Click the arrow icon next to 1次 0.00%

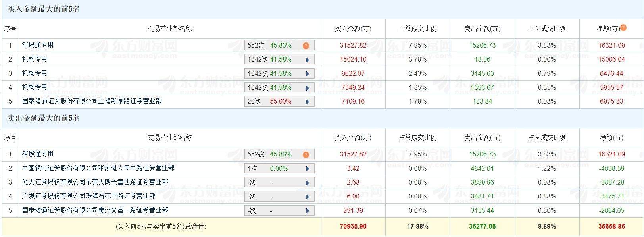coord(308,169)
